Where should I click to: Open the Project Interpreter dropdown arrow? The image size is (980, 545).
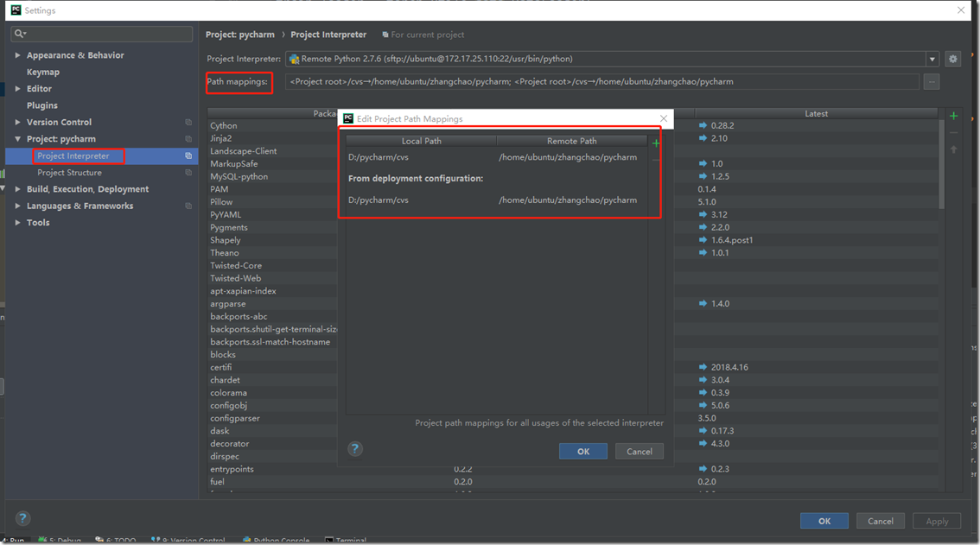click(x=932, y=60)
